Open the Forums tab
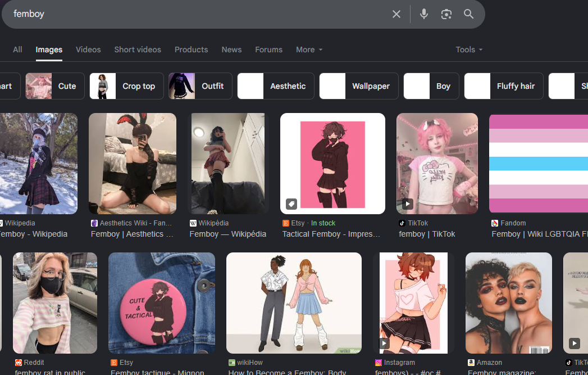Screen dimensions: 588x375 pos(268,49)
